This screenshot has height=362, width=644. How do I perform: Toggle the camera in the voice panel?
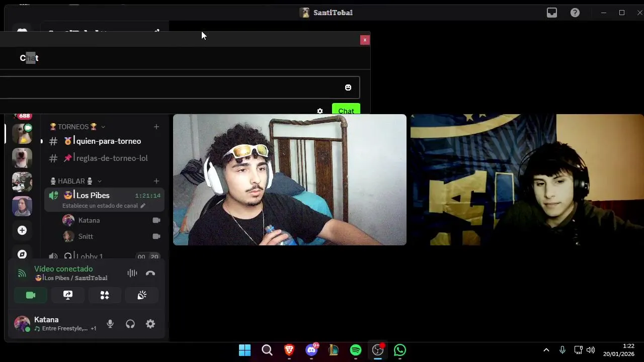coord(31,295)
